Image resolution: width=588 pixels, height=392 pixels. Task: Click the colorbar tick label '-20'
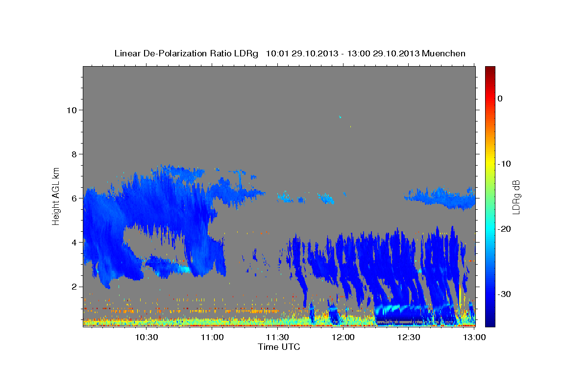pyautogui.click(x=505, y=229)
